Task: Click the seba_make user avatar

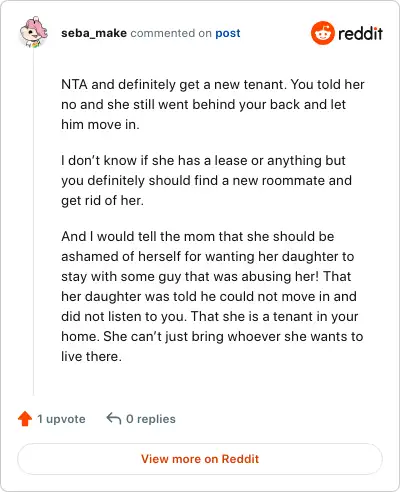Action: tap(33, 32)
